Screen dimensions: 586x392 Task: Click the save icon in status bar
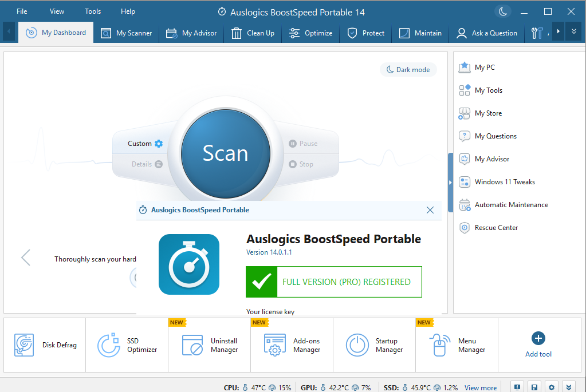pyautogui.click(x=534, y=387)
